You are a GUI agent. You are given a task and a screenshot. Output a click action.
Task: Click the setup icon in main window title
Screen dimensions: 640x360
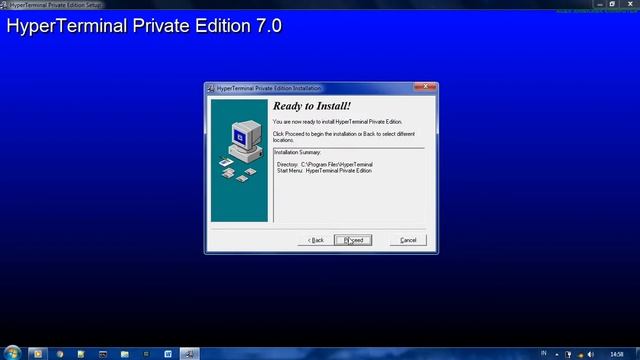[4, 5]
